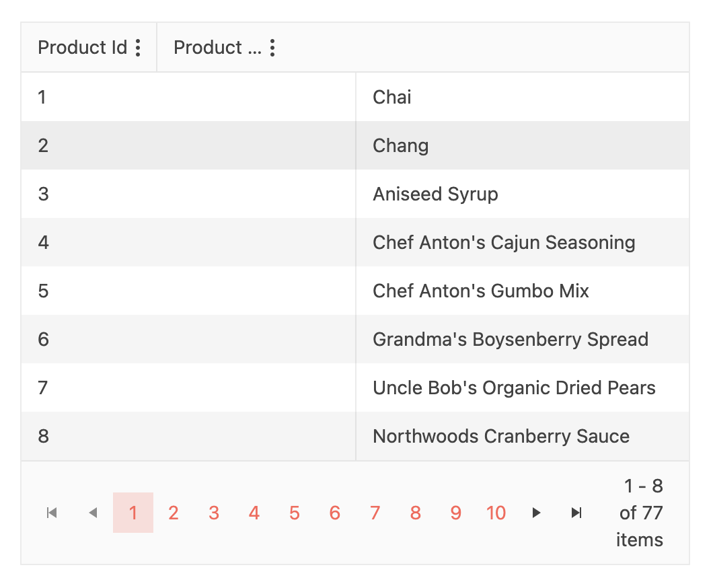The image size is (713, 588).
Task: Select page 1 in the pager
Action: (133, 513)
